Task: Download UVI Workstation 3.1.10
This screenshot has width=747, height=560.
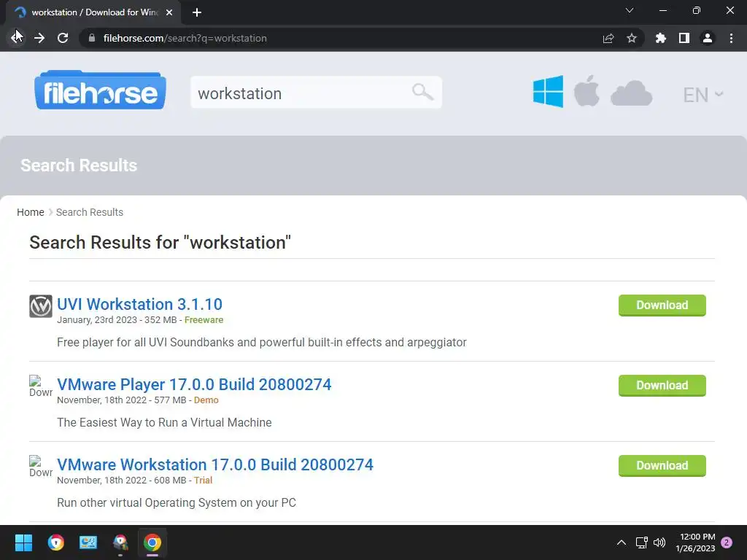Action: click(x=662, y=306)
